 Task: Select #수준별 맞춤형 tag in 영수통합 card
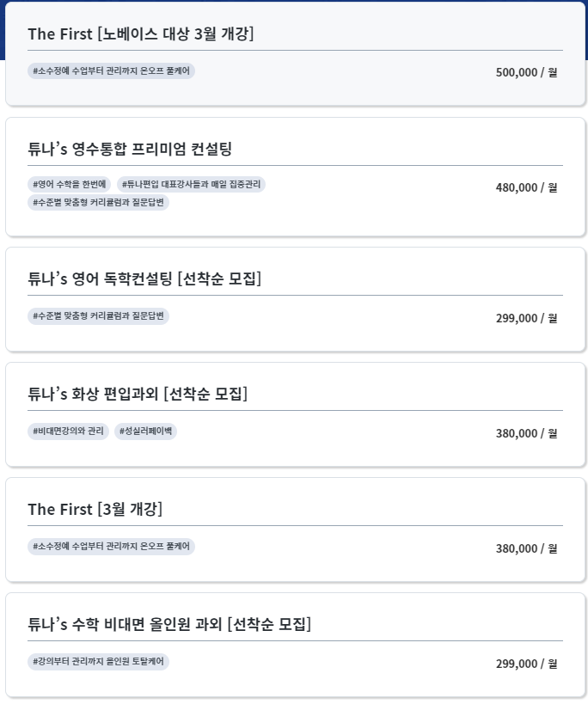(98, 202)
